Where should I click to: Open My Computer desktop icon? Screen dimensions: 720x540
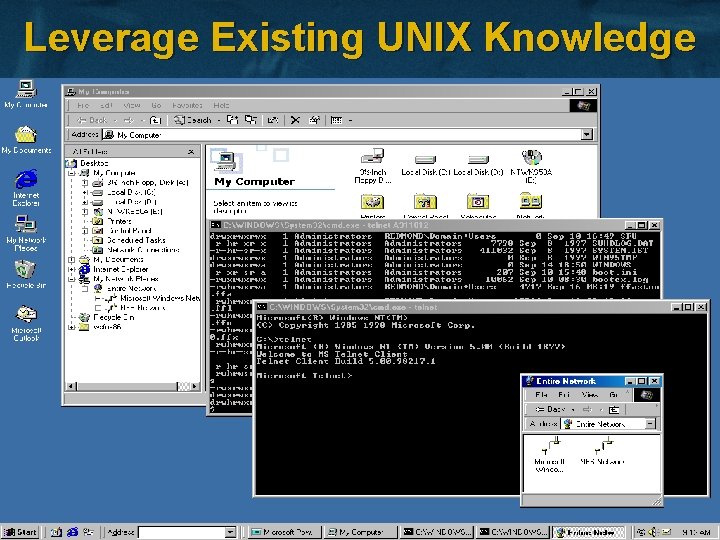click(x=26, y=94)
